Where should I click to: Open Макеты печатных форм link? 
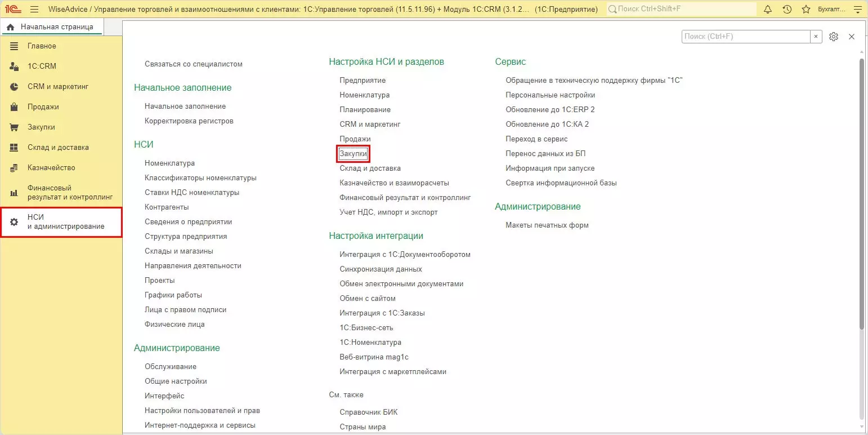[x=547, y=225]
